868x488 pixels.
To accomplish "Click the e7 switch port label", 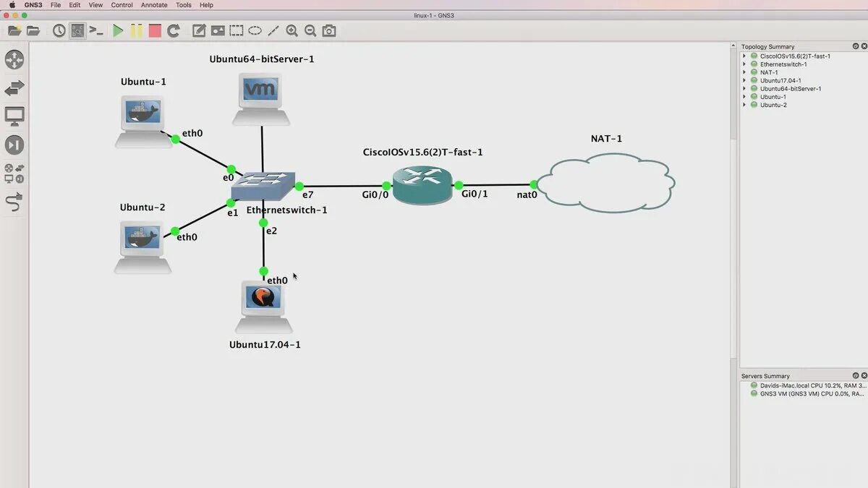I will tap(307, 194).
